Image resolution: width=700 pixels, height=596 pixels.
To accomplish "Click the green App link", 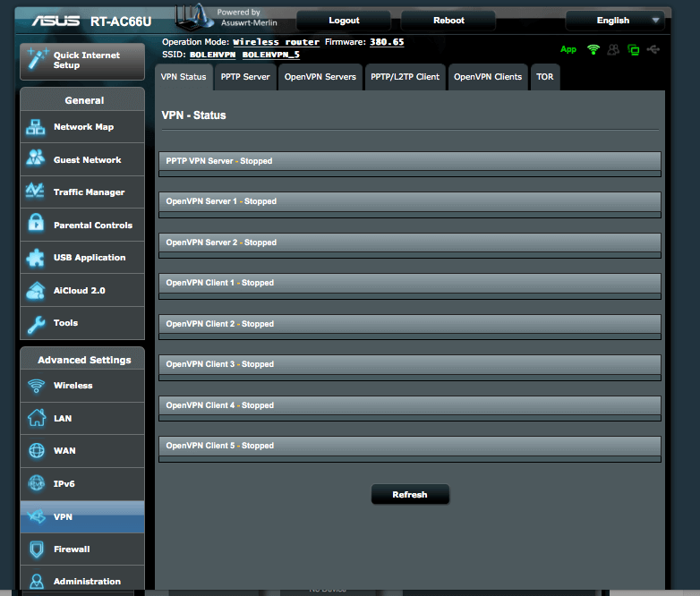I will [x=568, y=49].
